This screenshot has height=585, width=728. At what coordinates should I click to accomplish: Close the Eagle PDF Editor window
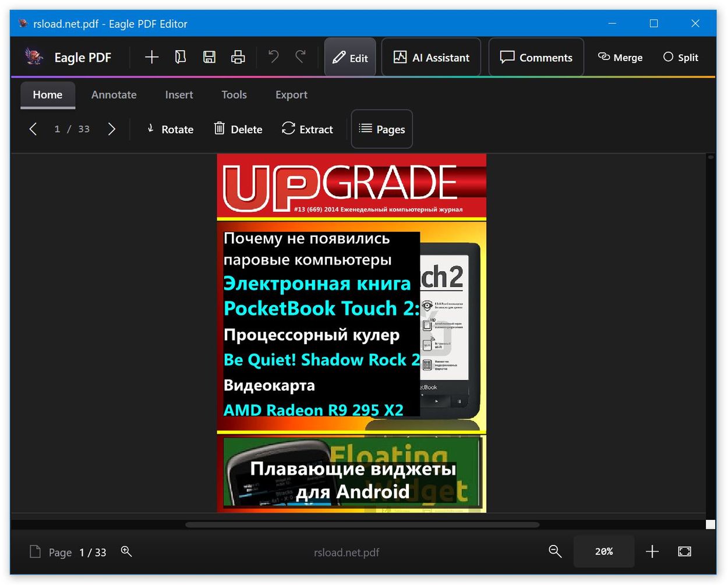tap(695, 23)
